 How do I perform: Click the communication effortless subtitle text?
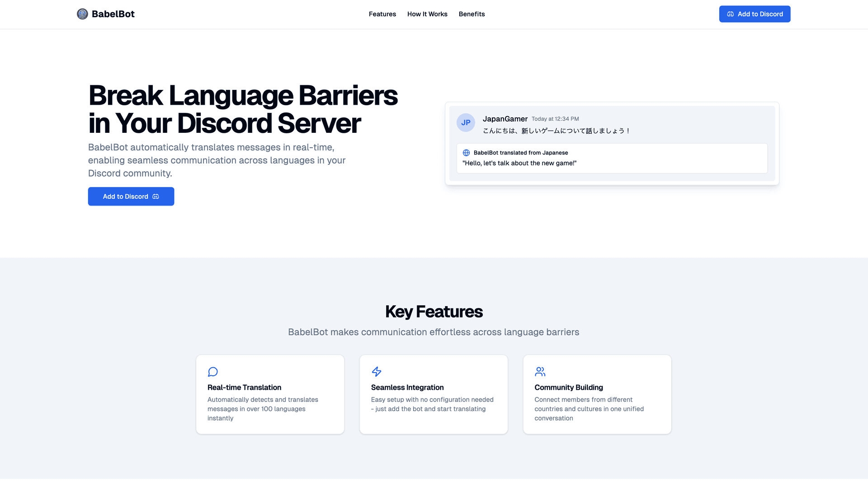434,332
